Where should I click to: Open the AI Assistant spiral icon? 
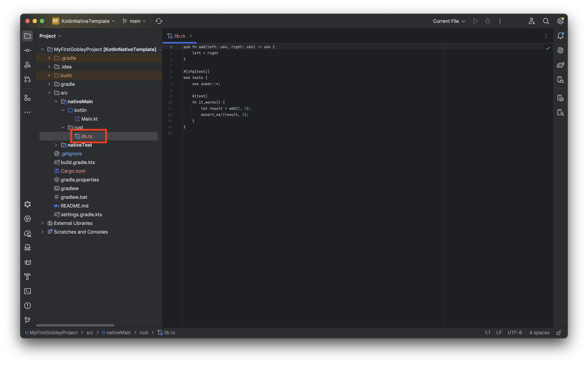click(560, 50)
